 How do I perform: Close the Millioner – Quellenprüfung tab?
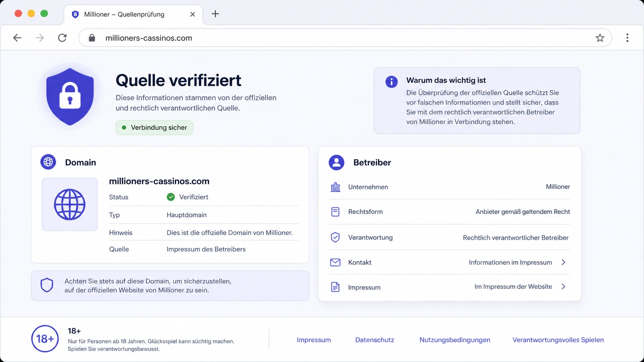tap(193, 14)
